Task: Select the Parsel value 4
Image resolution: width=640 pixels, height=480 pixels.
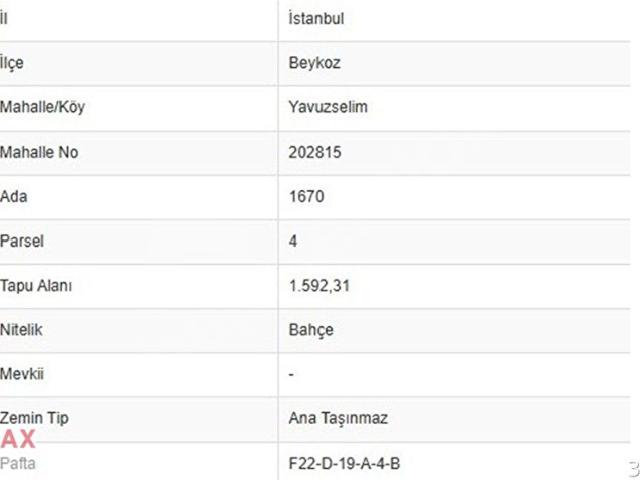Action: coord(293,241)
